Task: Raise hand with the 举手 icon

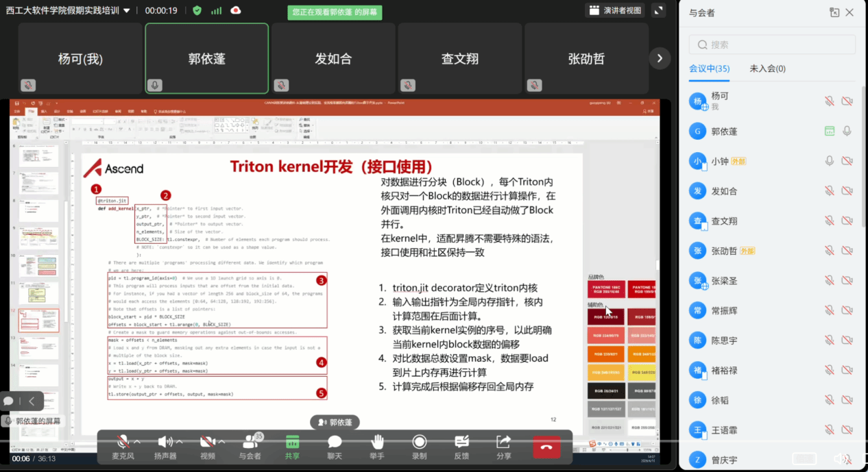Action: pos(377,443)
